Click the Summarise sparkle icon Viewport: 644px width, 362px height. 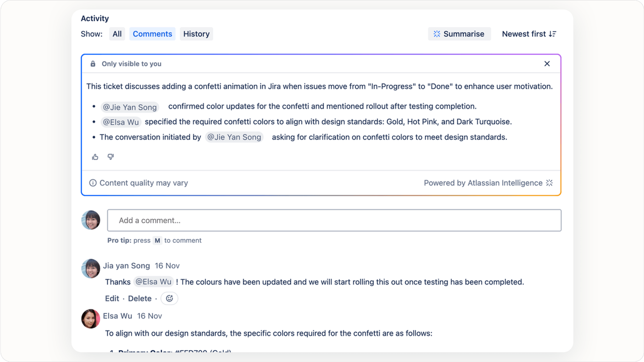[x=436, y=34]
